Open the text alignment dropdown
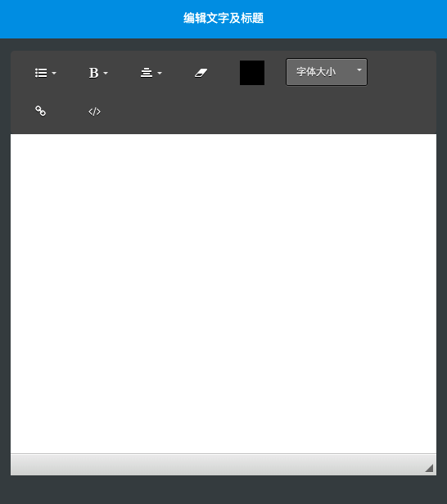Viewport: 447px width, 504px height. click(x=151, y=73)
